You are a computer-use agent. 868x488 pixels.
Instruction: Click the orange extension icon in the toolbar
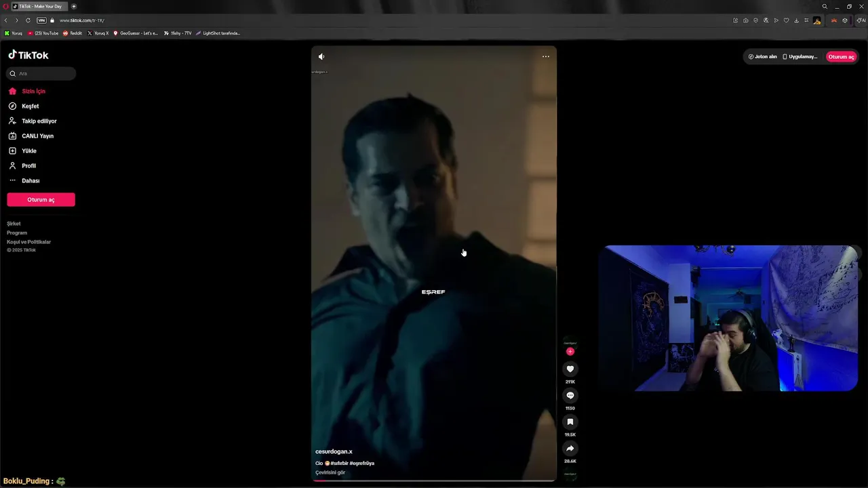pos(833,20)
